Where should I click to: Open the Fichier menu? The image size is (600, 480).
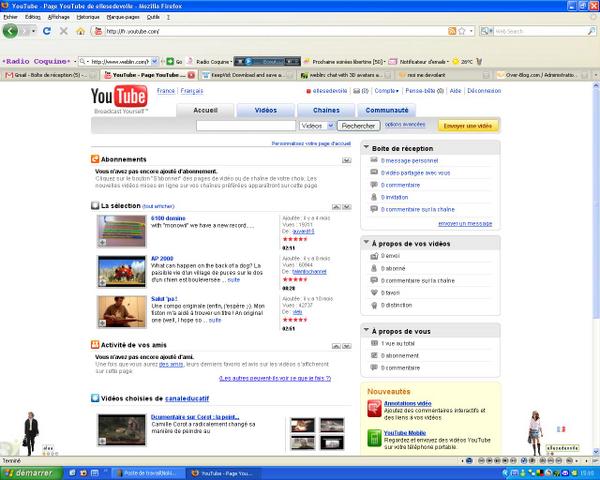(10, 17)
